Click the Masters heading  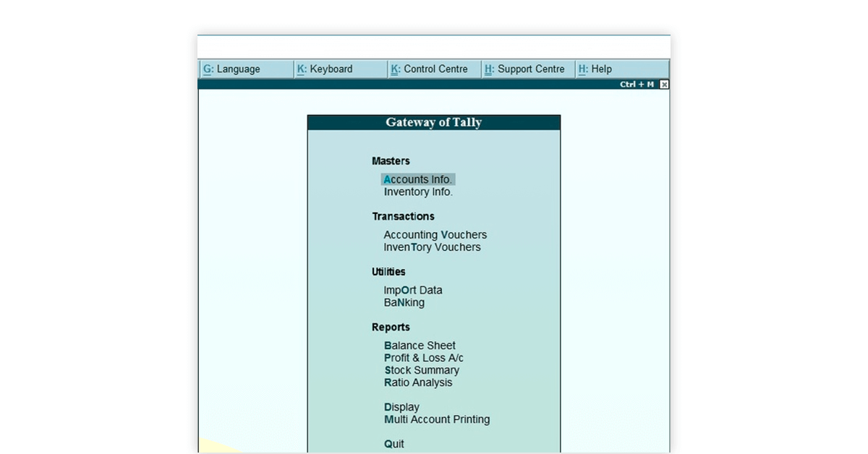tap(391, 161)
